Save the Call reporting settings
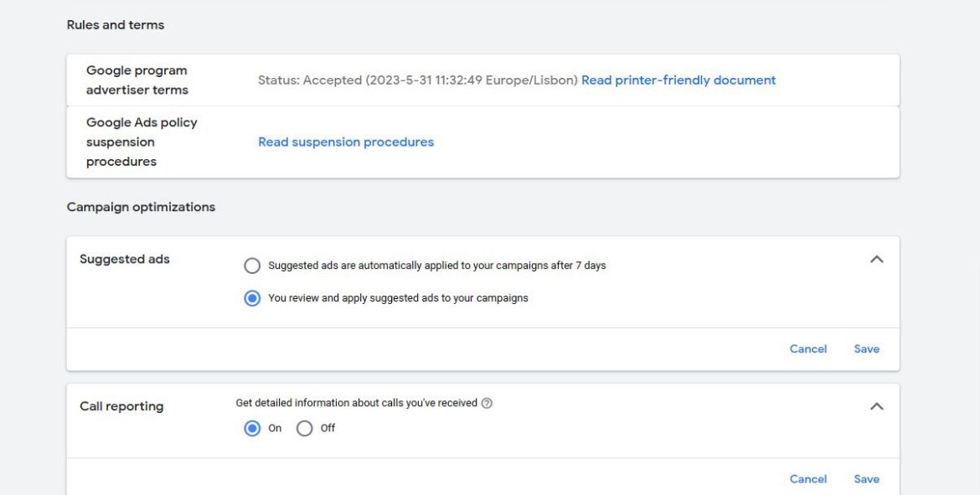Image resolution: width=980 pixels, height=495 pixels. 866,478
